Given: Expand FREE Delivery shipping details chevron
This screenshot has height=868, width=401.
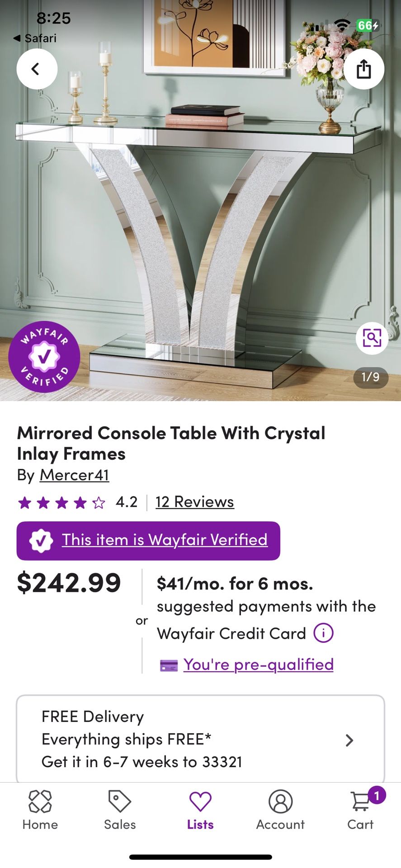Looking at the screenshot, I should (x=349, y=740).
